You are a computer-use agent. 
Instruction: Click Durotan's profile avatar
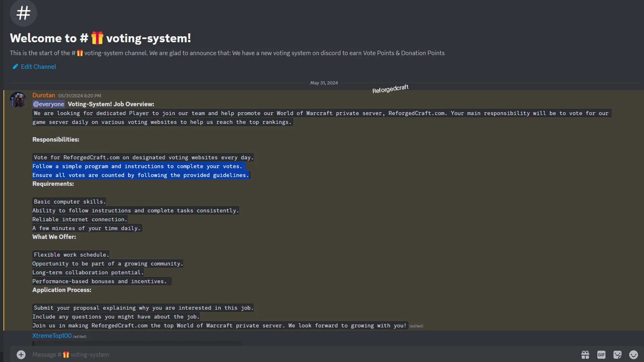click(x=18, y=100)
